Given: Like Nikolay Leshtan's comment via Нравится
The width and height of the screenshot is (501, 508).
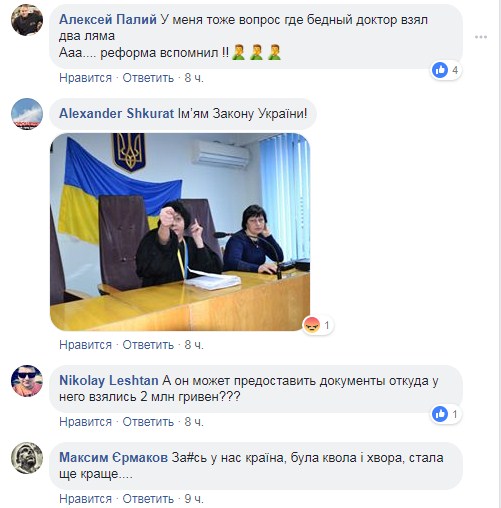Looking at the screenshot, I should (x=85, y=422).
